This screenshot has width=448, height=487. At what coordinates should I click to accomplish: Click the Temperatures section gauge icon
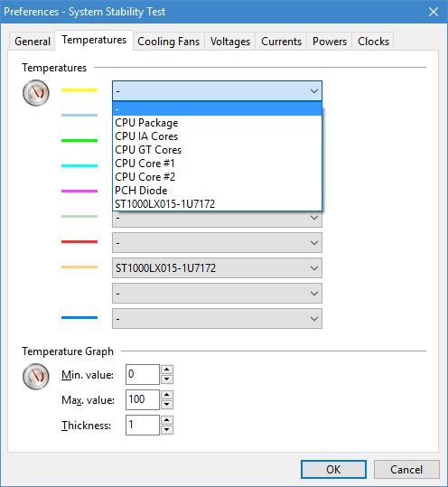[x=36, y=93]
